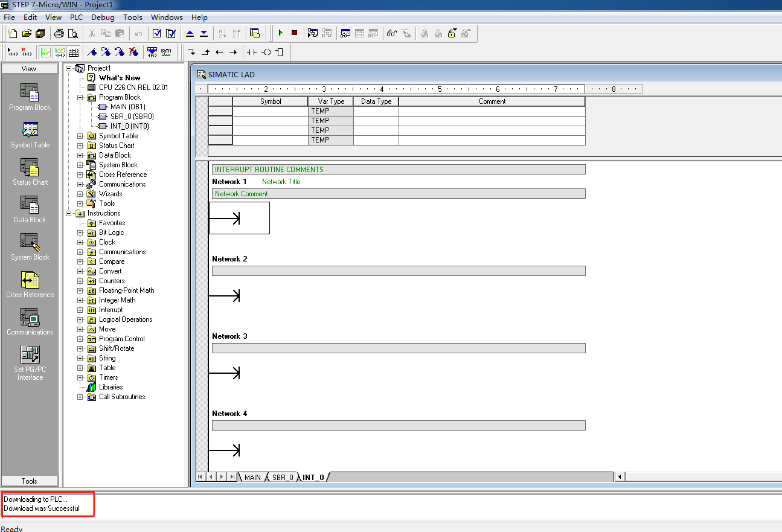Expand Timers instructions folder
Image resolution: width=782 pixels, height=532 pixels.
click(x=80, y=377)
